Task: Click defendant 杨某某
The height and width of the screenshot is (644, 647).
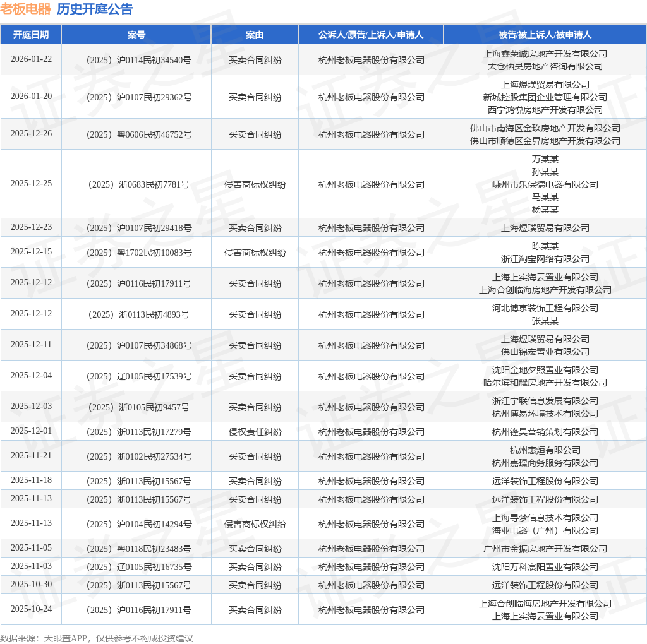Action: 545,210
